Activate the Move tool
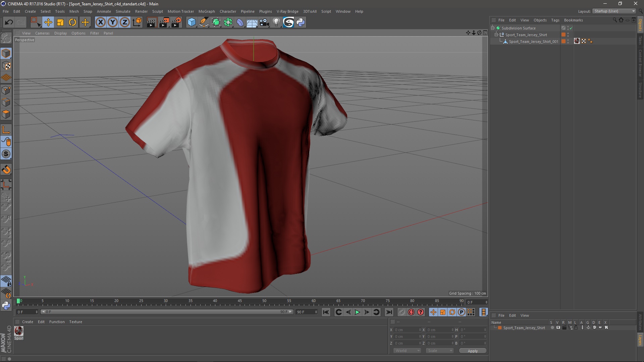The height and width of the screenshot is (362, 644). pos(48,22)
